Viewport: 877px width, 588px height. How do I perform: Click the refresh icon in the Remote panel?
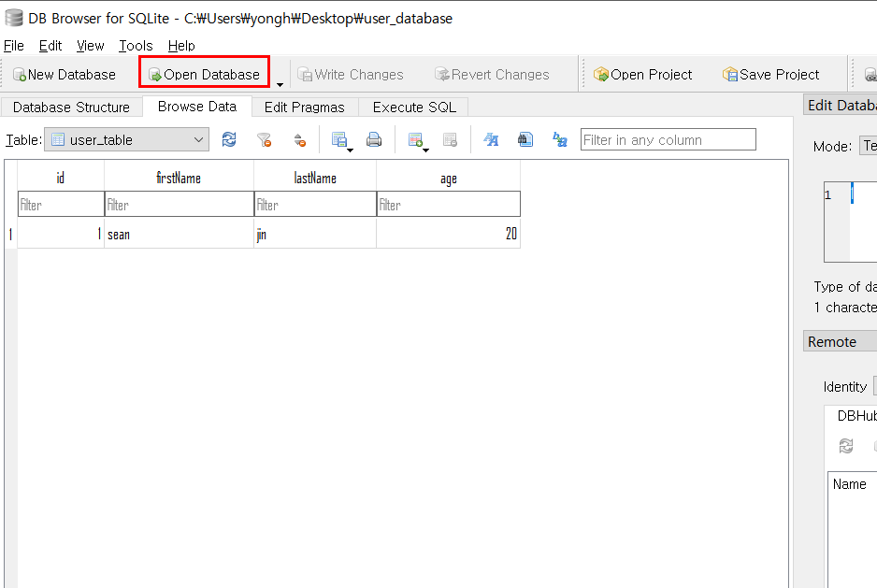coord(845,446)
